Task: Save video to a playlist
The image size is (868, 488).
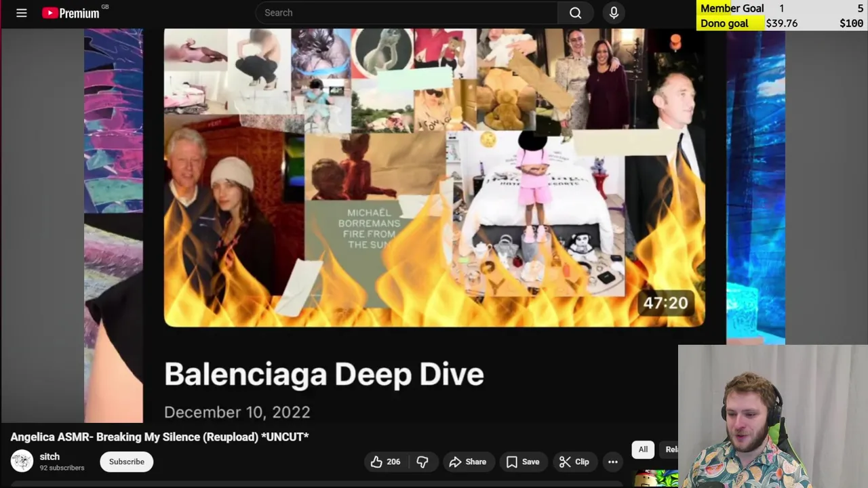Action: tap(523, 462)
